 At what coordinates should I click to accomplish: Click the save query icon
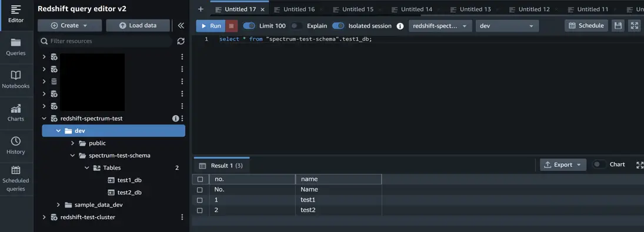pos(618,26)
